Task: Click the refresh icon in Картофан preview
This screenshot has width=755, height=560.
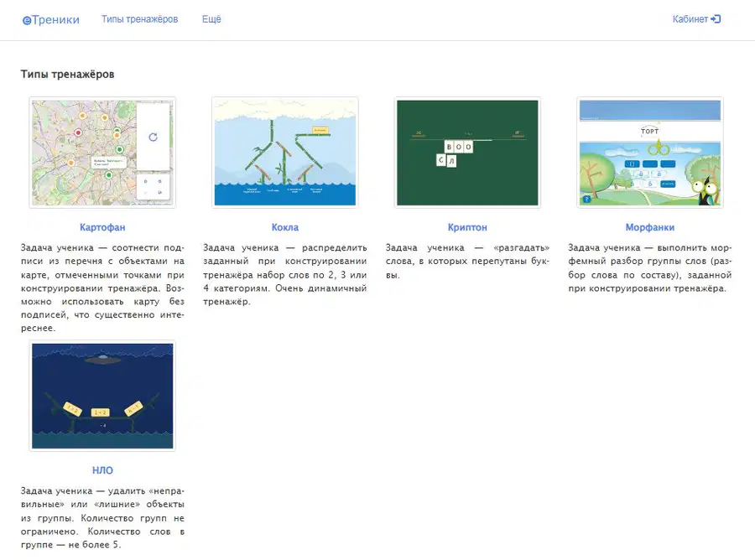Action: click(154, 137)
